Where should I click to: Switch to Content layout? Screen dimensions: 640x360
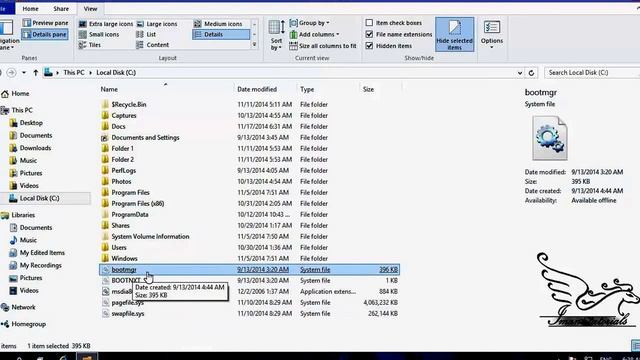tap(152, 45)
